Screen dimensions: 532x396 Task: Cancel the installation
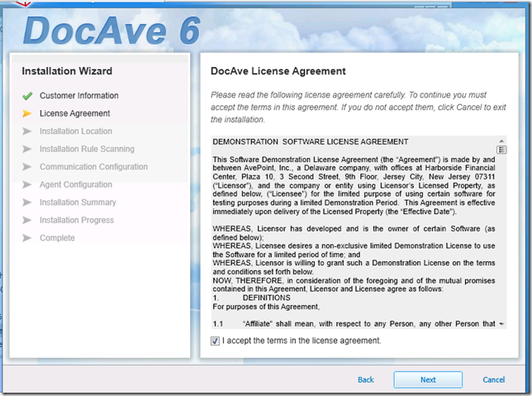[494, 379]
